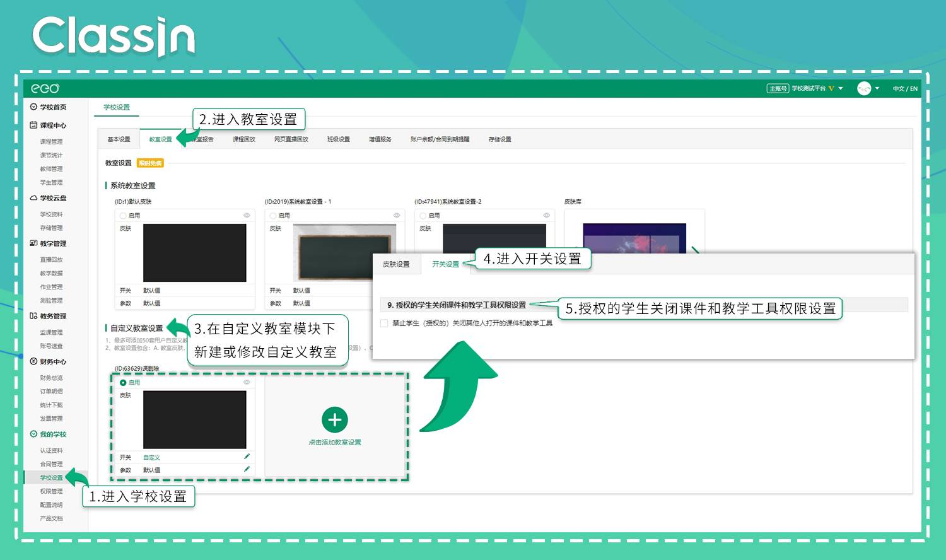Click the 学校云盘 cloud icon
The width and height of the screenshot is (946, 560).
pyautogui.click(x=33, y=197)
